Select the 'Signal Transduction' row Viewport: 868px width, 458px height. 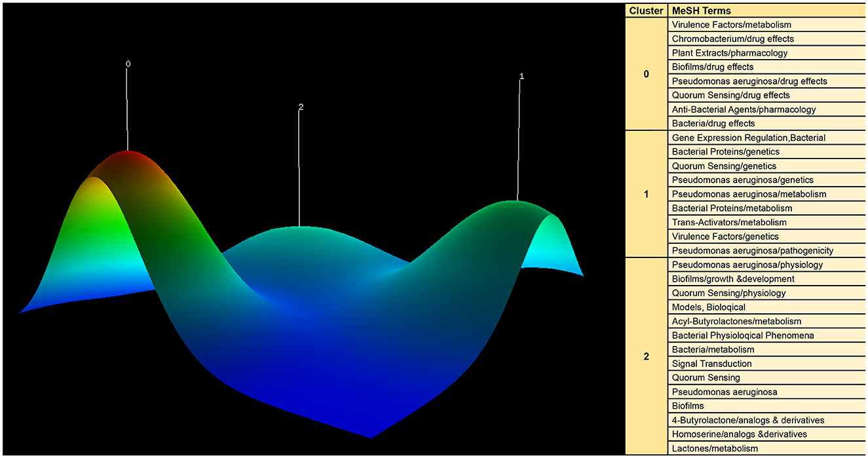coord(766,363)
